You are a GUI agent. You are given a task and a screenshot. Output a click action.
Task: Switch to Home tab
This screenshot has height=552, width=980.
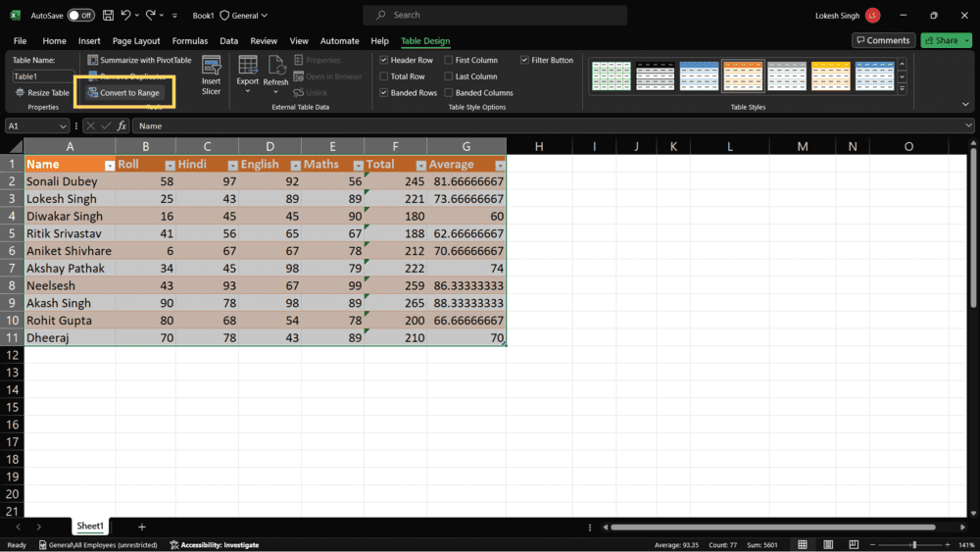coord(54,40)
